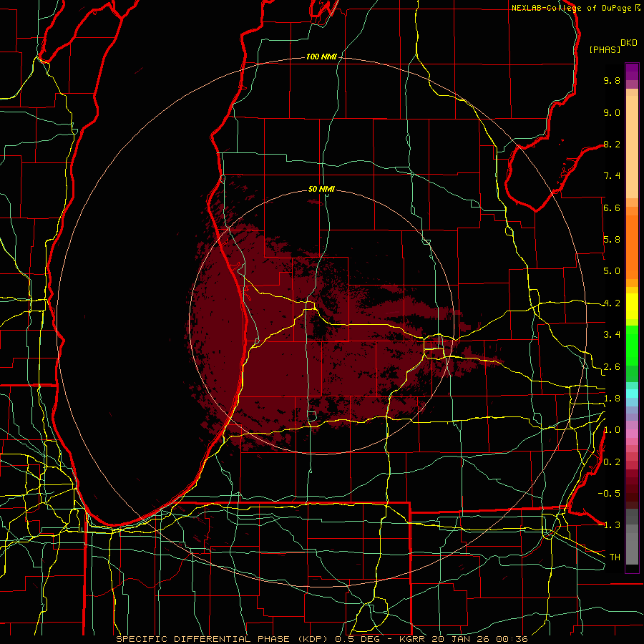Click the KGRR 20 JAN 26 00:36 timestamp
The image size is (644, 644).
pyautogui.click(x=464, y=639)
